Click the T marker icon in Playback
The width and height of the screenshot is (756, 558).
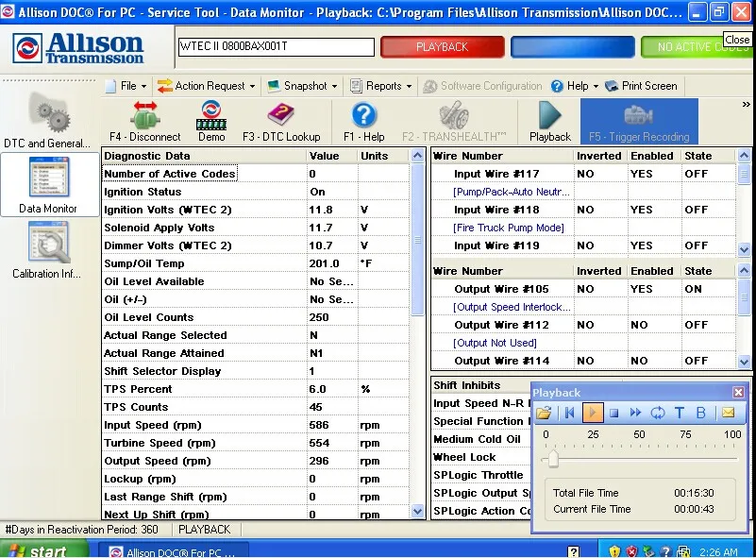680,413
